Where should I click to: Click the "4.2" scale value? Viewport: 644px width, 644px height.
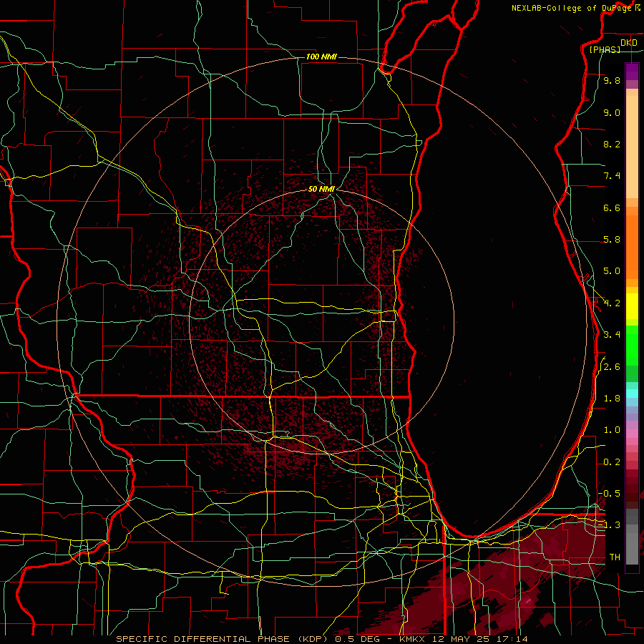pos(612,303)
